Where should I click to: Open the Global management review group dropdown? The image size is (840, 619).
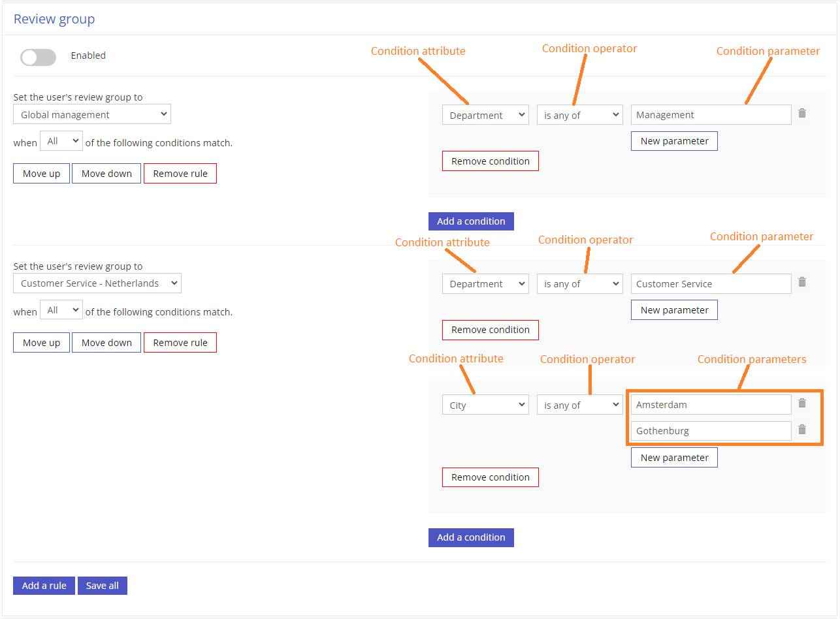click(92, 115)
